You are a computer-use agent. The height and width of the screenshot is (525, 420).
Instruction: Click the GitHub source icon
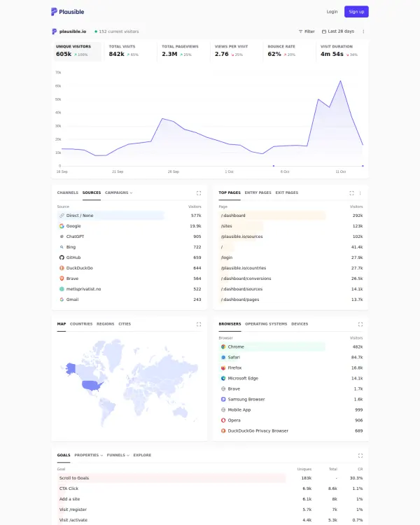coord(62,258)
